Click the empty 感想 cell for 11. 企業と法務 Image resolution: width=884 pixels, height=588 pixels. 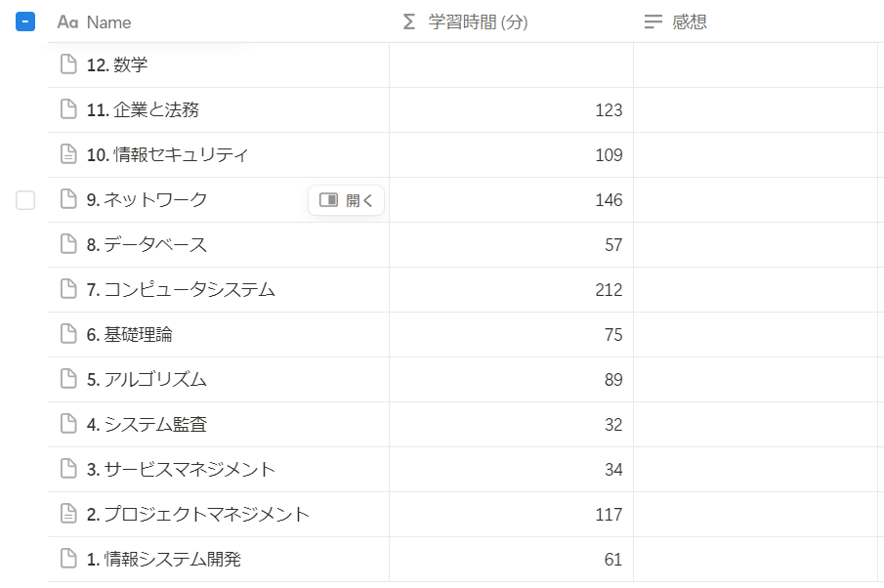click(x=758, y=110)
